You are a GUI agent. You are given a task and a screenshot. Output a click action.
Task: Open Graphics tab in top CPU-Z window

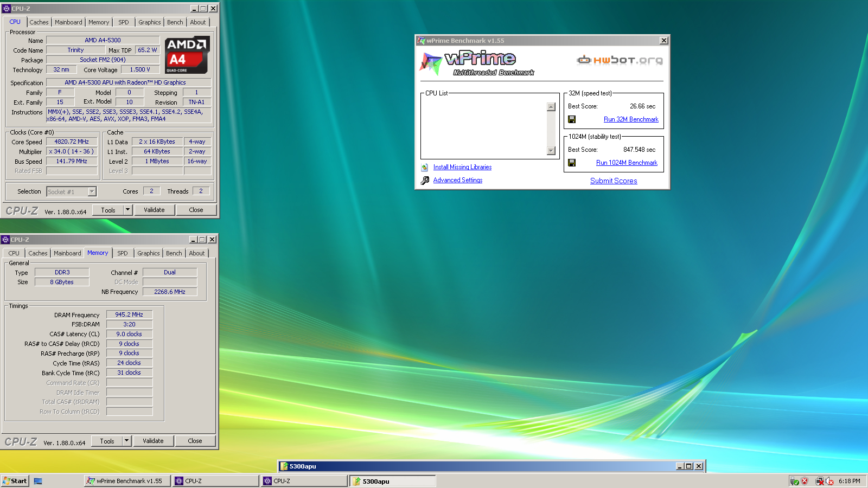(150, 22)
